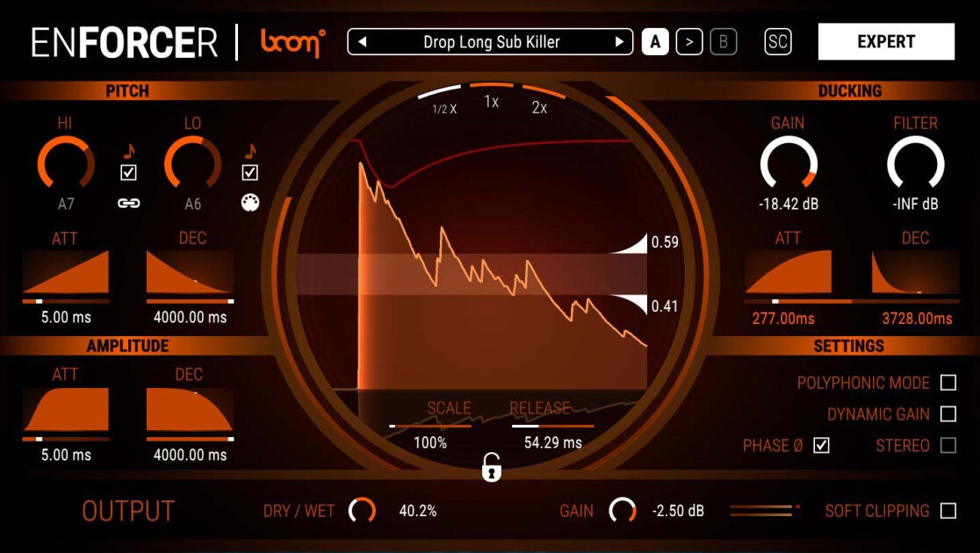Viewport: 980px width, 553px height.
Task: Select preset slot B
Action: 724,42
